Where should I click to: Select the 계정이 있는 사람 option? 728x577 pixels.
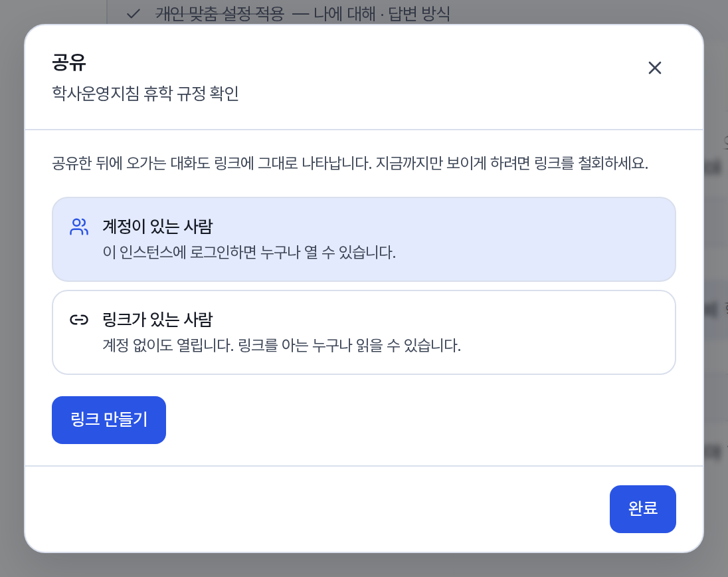click(363, 239)
